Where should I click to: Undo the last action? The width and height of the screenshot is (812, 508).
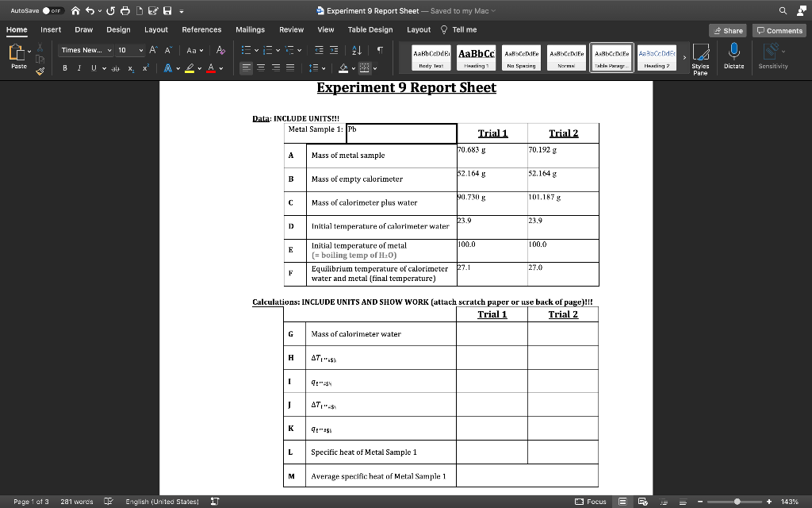tap(90, 10)
